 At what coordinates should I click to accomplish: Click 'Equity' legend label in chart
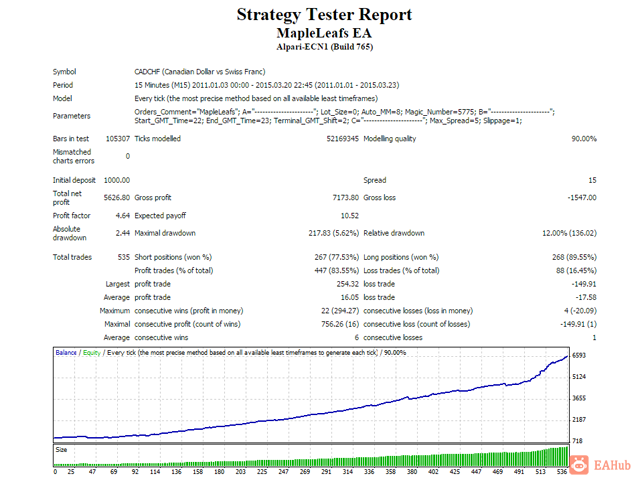point(92,353)
